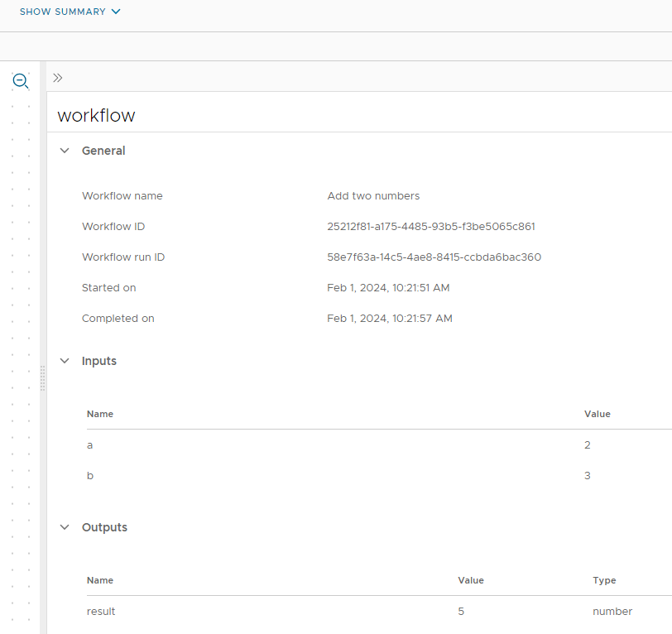This screenshot has width=672, height=634.
Task: Select the output value 5
Action: point(461,611)
